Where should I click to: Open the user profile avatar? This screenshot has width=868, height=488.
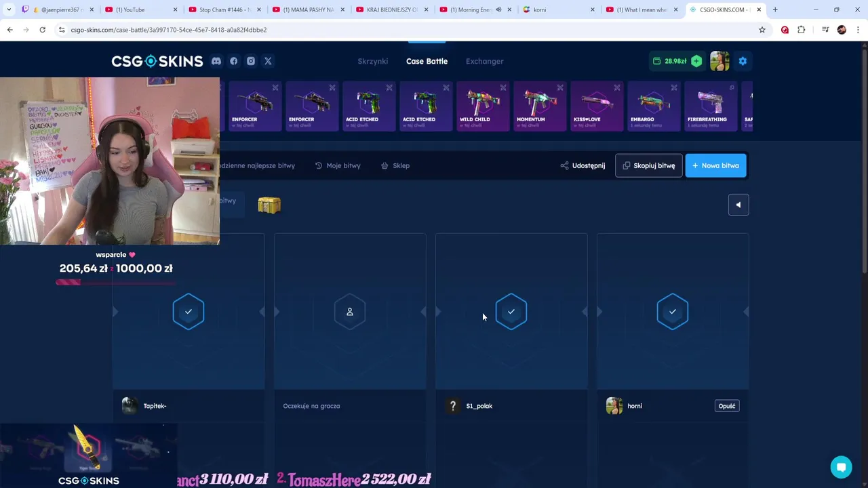pyautogui.click(x=719, y=61)
